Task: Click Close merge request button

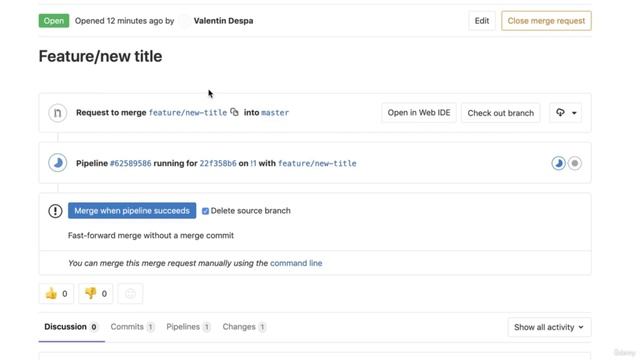Action: click(x=546, y=21)
